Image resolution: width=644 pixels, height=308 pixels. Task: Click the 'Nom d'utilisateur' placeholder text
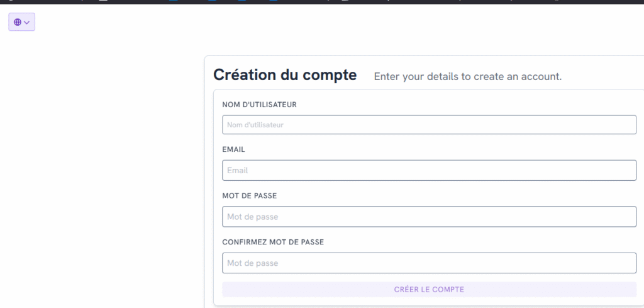pyautogui.click(x=255, y=125)
